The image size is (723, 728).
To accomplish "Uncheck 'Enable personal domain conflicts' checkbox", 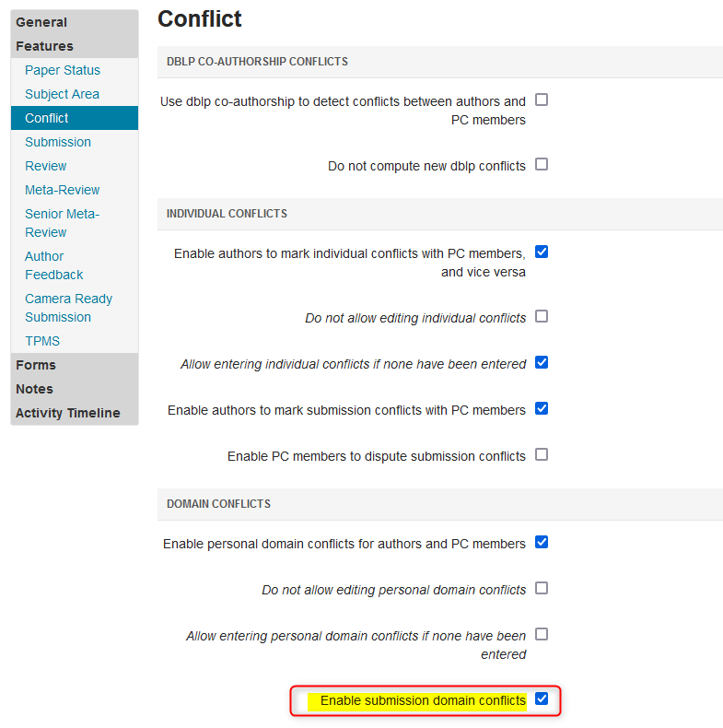I will tap(541, 542).
